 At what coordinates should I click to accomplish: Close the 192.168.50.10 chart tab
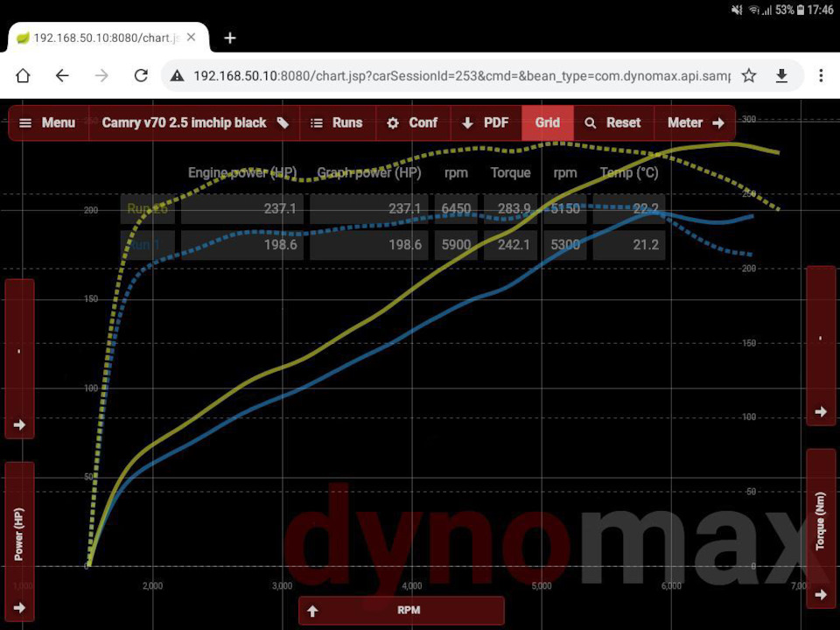[192, 38]
